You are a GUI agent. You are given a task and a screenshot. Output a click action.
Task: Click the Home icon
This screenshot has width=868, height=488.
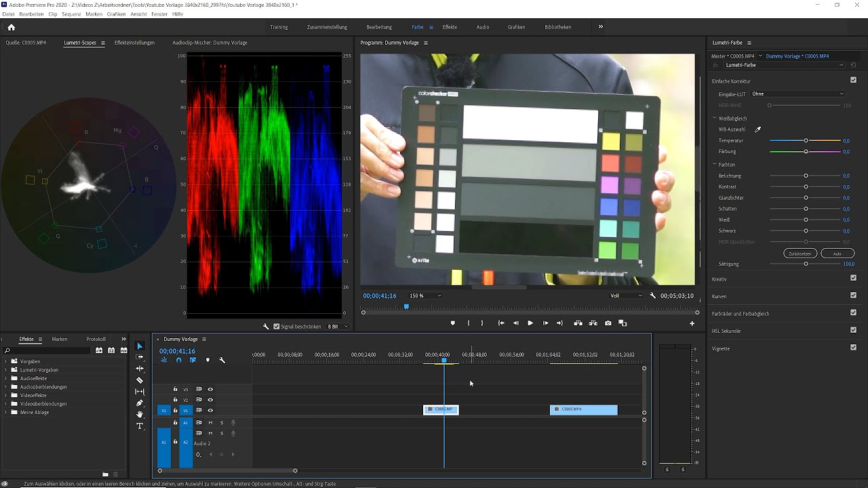[x=11, y=27]
